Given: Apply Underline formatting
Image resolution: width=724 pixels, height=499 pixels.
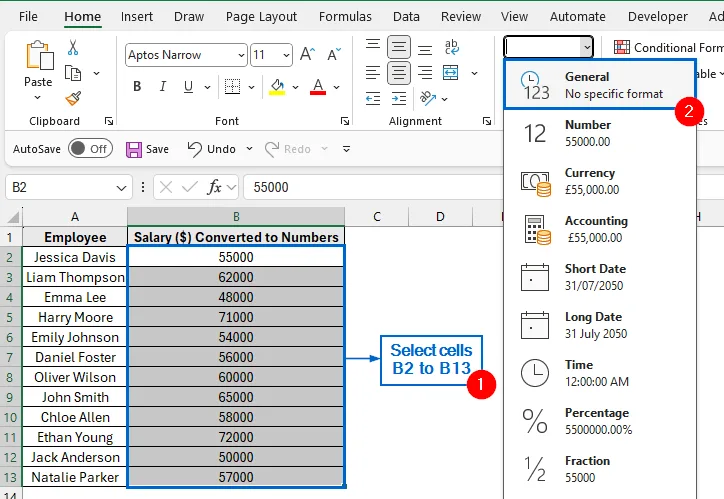Looking at the screenshot, I should click(x=188, y=86).
